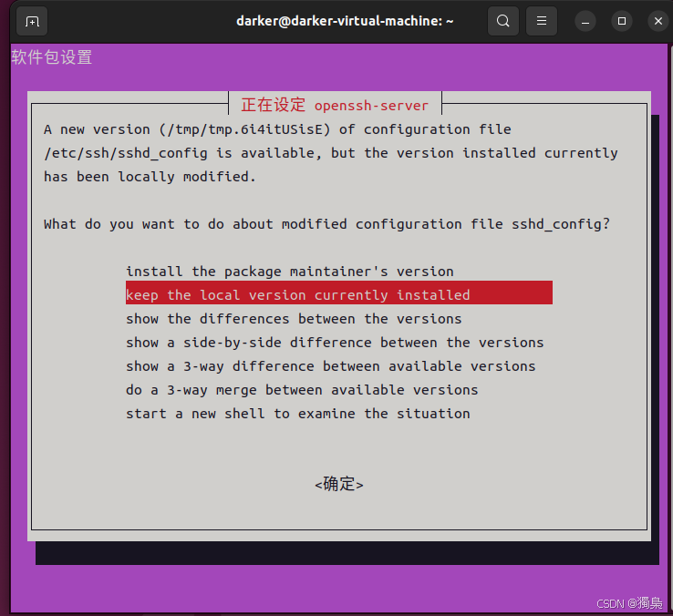Open the hamburger menu in title bar

click(x=542, y=21)
